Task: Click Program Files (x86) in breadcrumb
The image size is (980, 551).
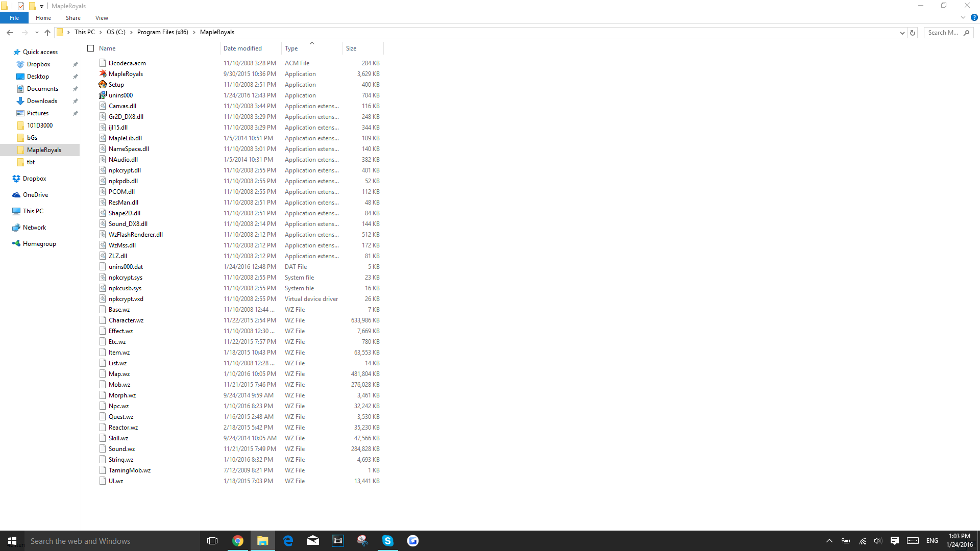Action: click(162, 32)
